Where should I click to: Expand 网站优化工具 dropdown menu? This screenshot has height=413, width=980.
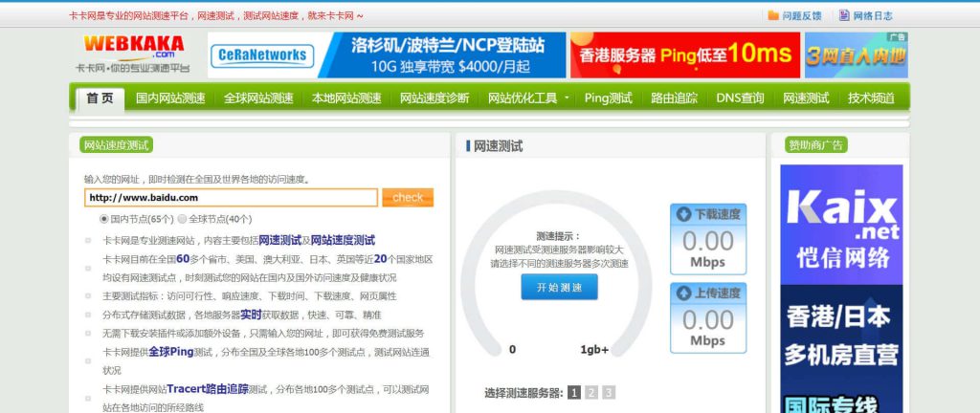click(528, 98)
